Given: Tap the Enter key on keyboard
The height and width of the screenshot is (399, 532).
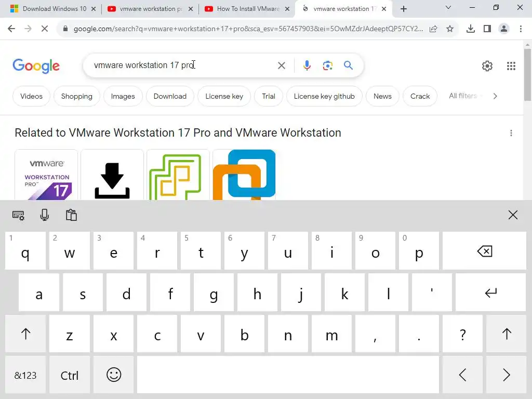Looking at the screenshot, I should (x=490, y=292).
